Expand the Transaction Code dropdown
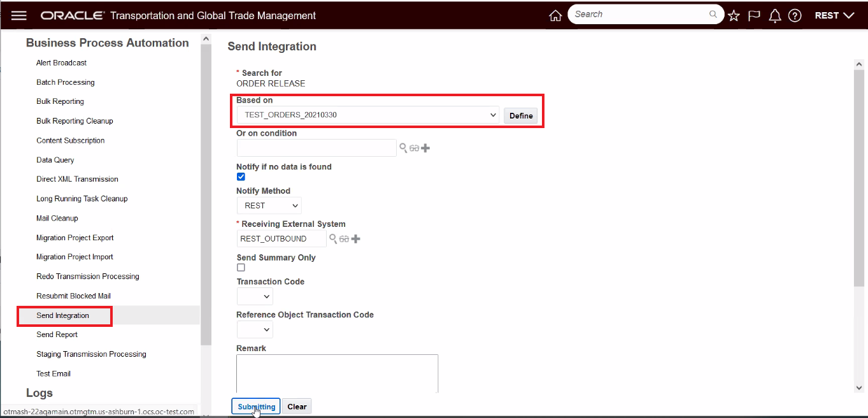The image size is (868, 418). tap(255, 296)
